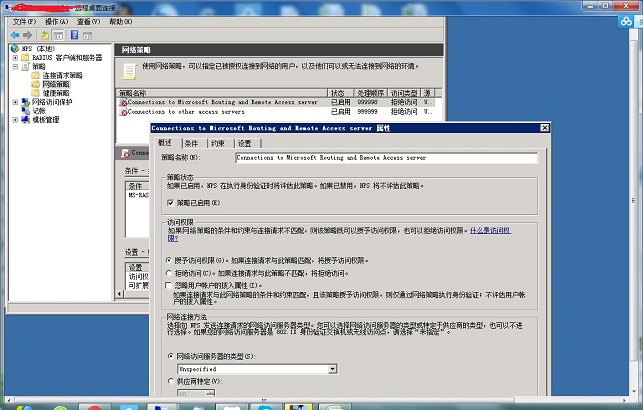This screenshot has width=643, height=410.
Task: Toggle the 策略已启用 checkbox
Action: pos(171,202)
